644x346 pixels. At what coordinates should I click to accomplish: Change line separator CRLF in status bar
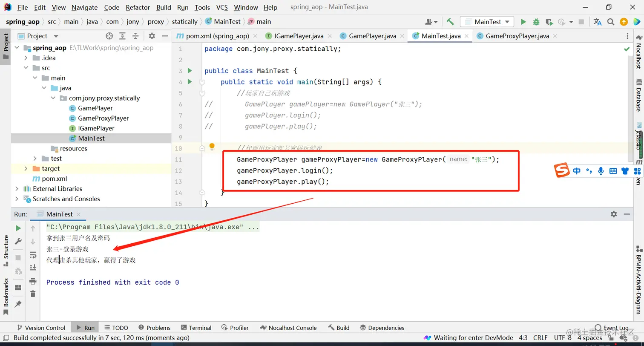tap(540, 338)
